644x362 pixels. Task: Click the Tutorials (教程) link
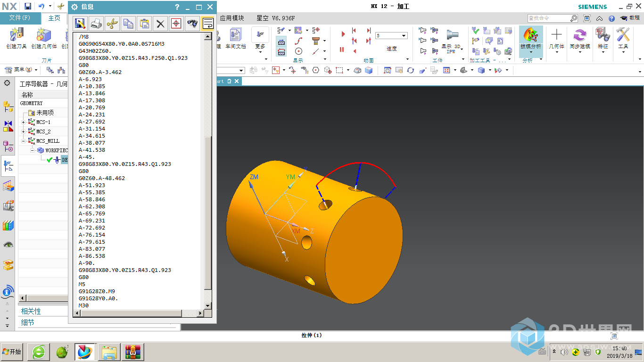pyautogui.click(x=630, y=18)
